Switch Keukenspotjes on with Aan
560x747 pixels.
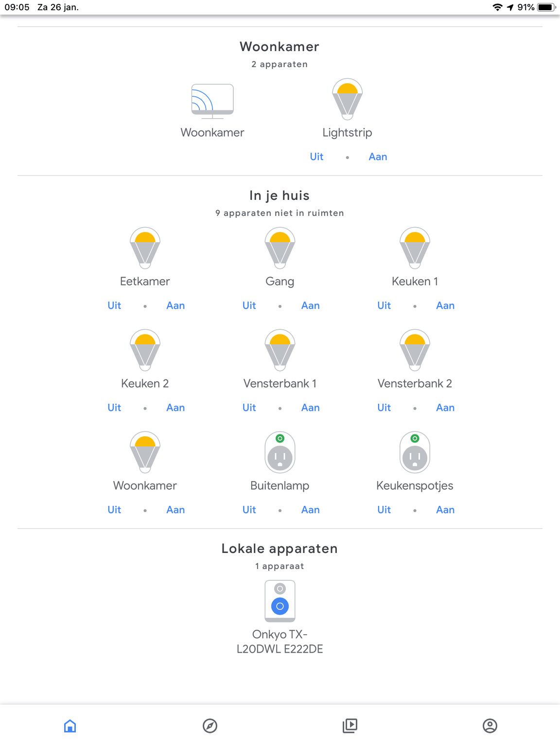[x=445, y=510]
